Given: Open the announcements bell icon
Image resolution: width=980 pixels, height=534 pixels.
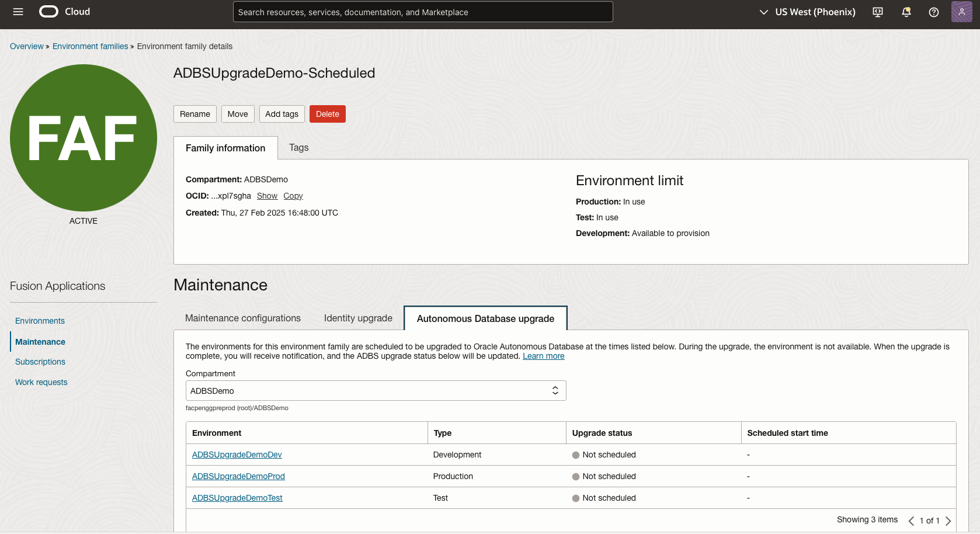Looking at the screenshot, I should (x=906, y=12).
